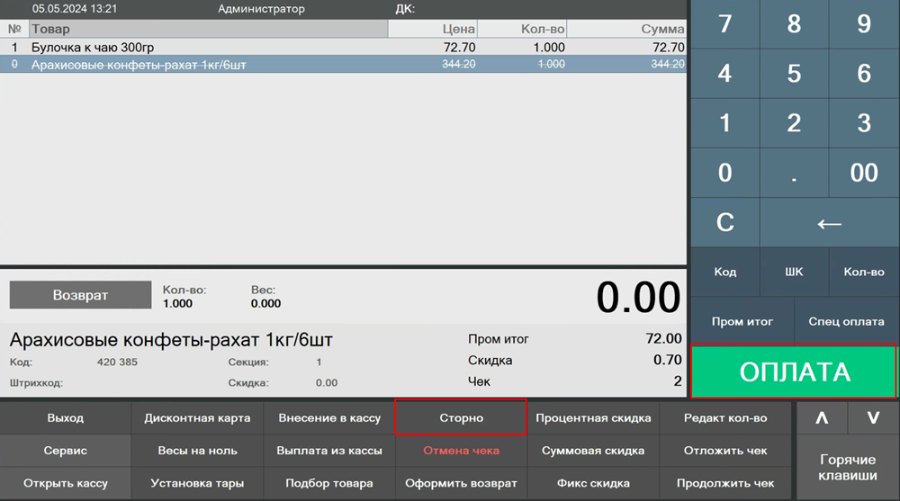Open the Сервис menu button

point(65,450)
